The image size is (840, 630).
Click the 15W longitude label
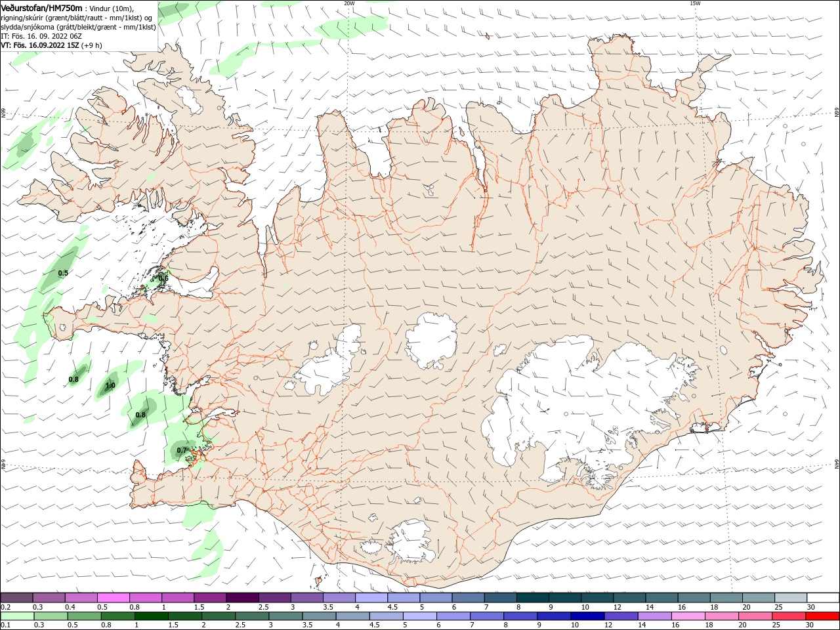coord(694,3)
